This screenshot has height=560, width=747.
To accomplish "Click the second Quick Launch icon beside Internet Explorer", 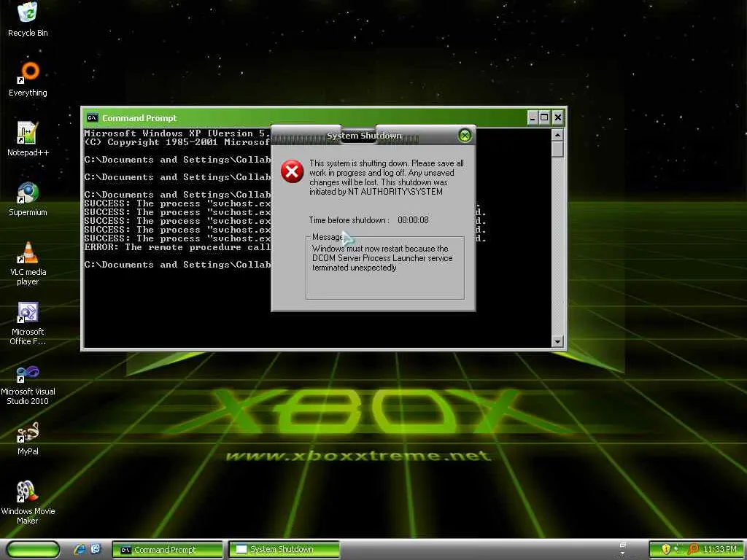I will click(x=96, y=550).
